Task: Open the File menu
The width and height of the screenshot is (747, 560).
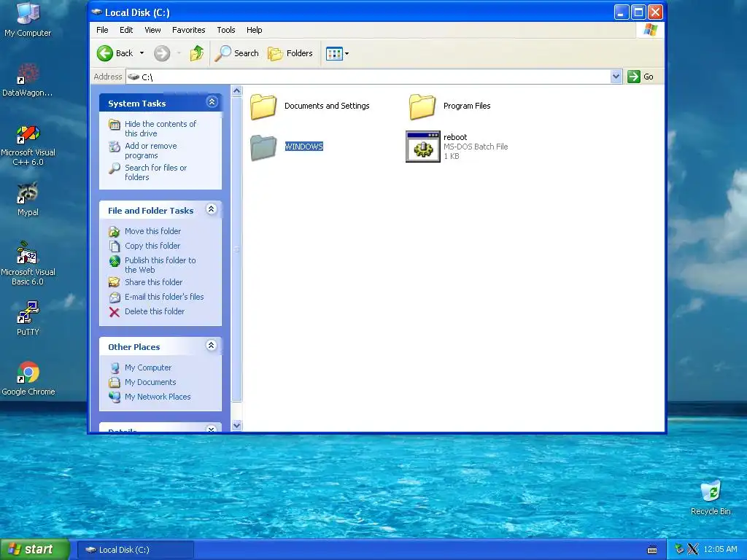Action: point(102,30)
